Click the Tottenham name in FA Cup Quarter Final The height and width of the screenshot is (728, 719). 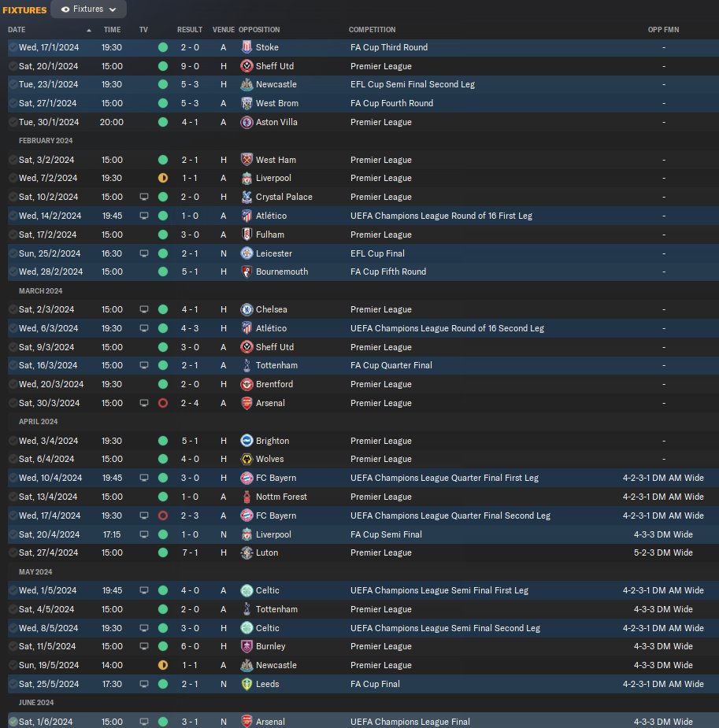277,365
